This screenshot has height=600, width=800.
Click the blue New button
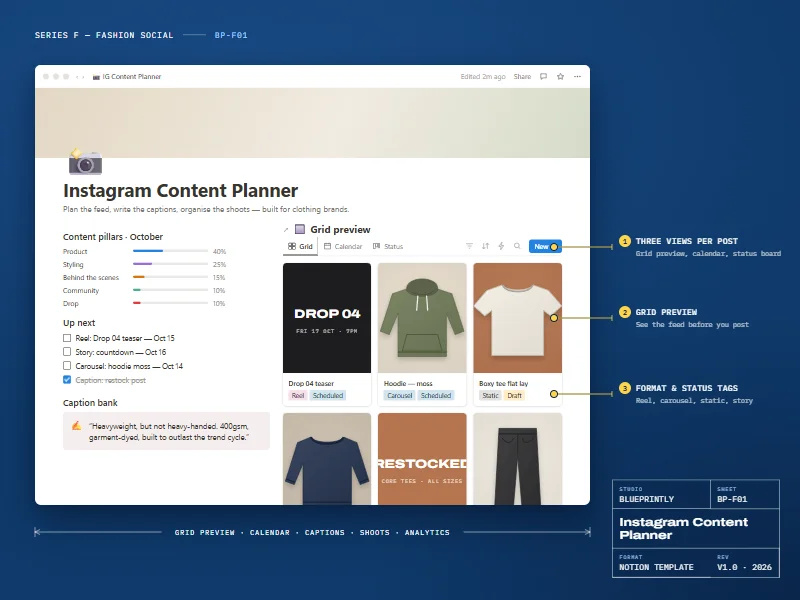(x=545, y=246)
